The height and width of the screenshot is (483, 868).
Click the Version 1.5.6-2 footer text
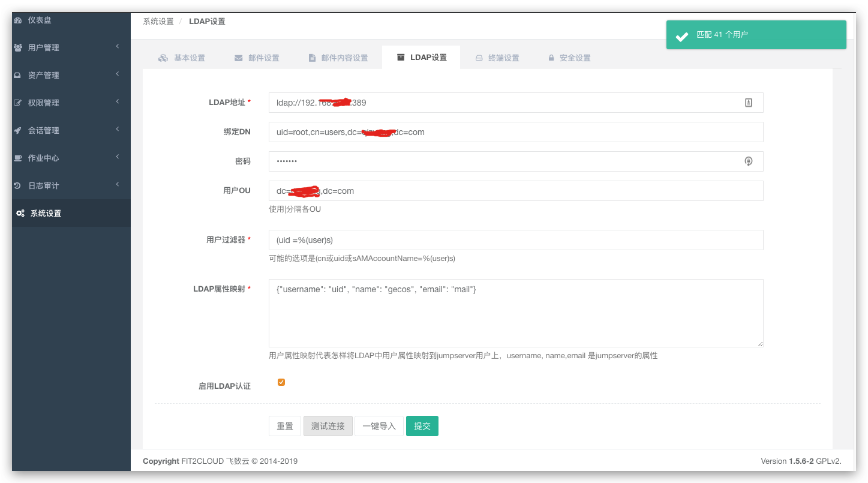[801, 461]
